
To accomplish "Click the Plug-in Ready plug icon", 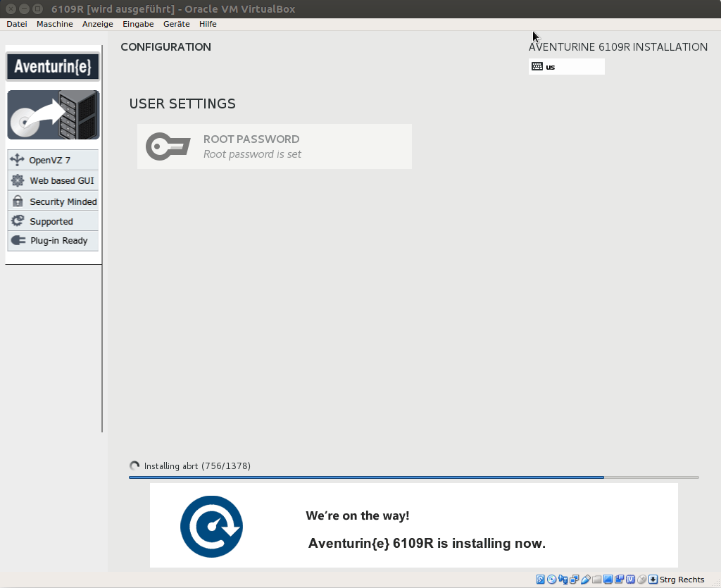I will (x=18, y=240).
